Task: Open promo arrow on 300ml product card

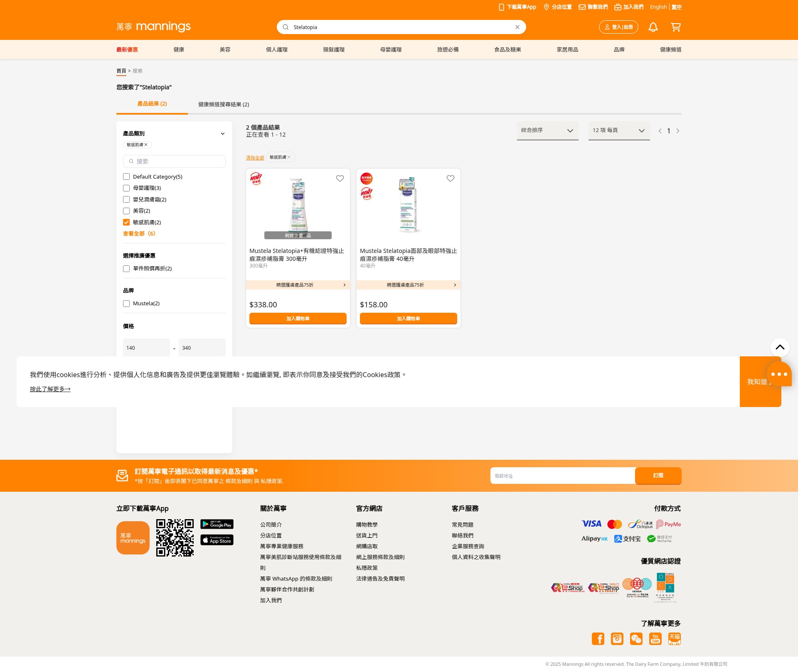Action: pyautogui.click(x=345, y=285)
